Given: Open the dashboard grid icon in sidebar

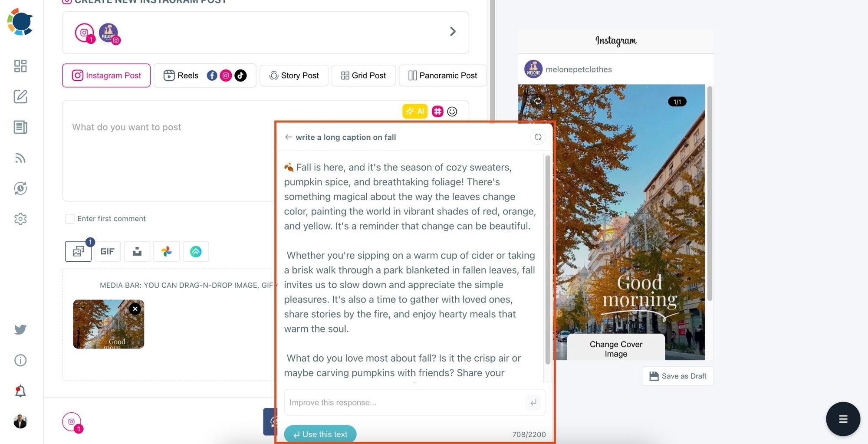Looking at the screenshot, I should 20,66.
